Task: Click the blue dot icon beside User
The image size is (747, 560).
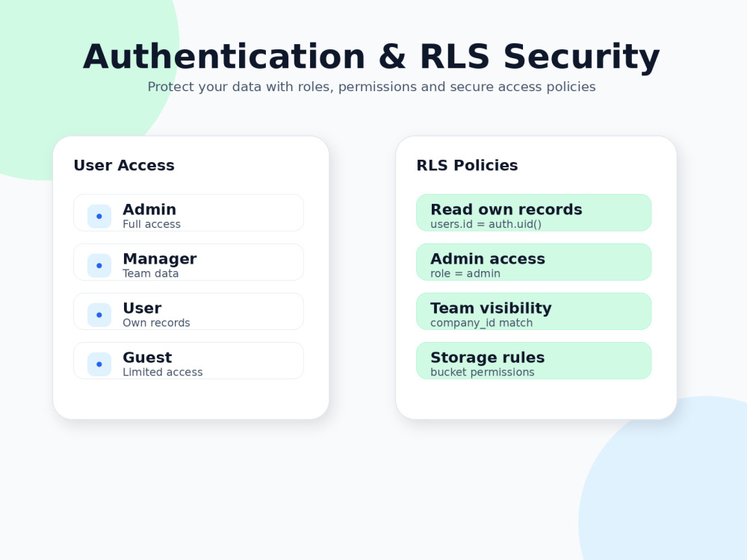Action: coord(99,315)
